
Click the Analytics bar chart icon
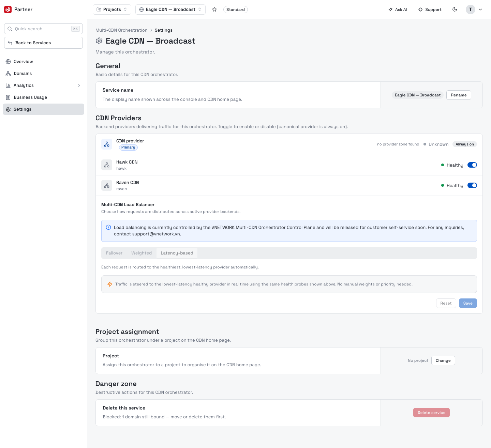pyautogui.click(x=8, y=86)
